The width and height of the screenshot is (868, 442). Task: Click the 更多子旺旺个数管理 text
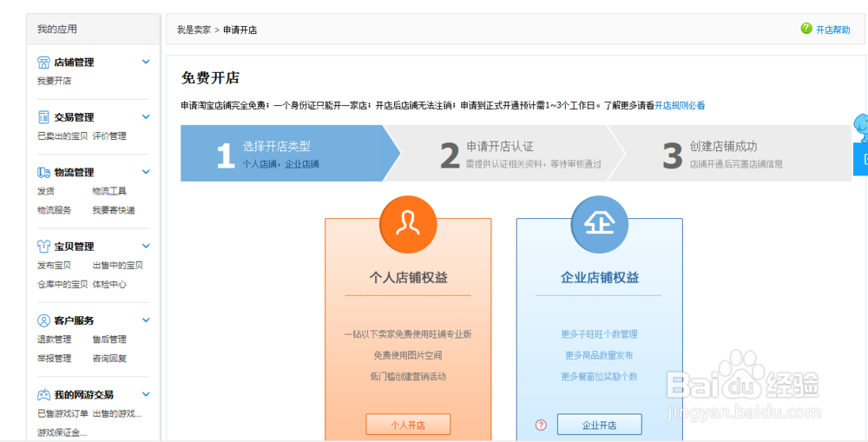tap(600, 334)
